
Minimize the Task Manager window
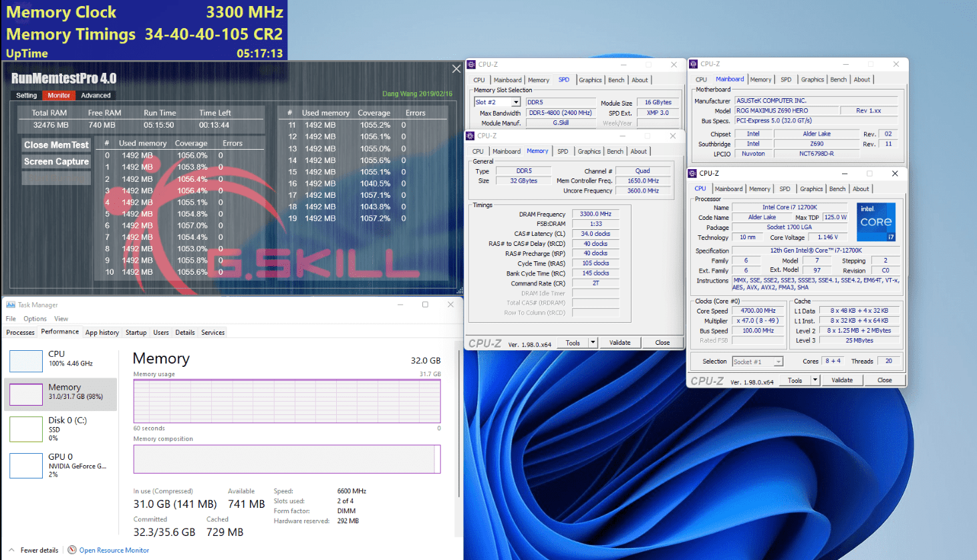(x=400, y=305)
